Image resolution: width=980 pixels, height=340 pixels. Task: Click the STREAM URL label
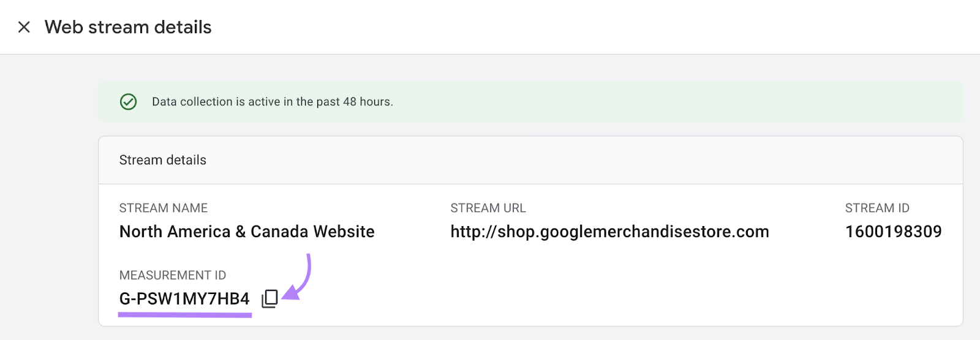(488, 208)
